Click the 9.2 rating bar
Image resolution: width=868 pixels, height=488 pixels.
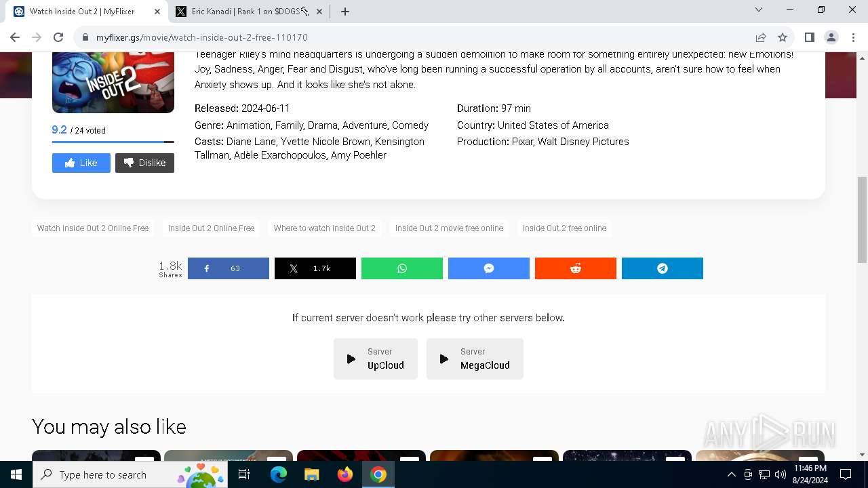[x=113, y=142]
